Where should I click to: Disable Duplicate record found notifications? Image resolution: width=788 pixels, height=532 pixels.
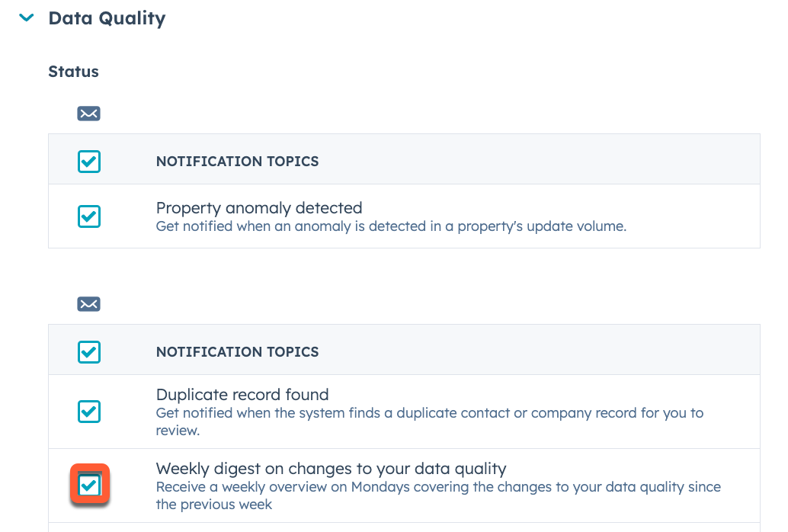point(88,412)
